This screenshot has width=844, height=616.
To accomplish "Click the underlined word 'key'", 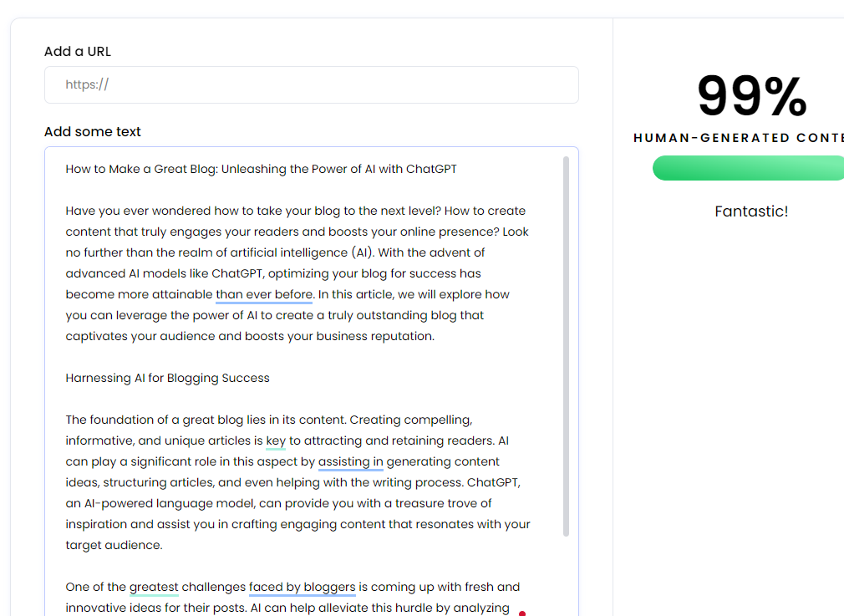I will click(276, 441).
